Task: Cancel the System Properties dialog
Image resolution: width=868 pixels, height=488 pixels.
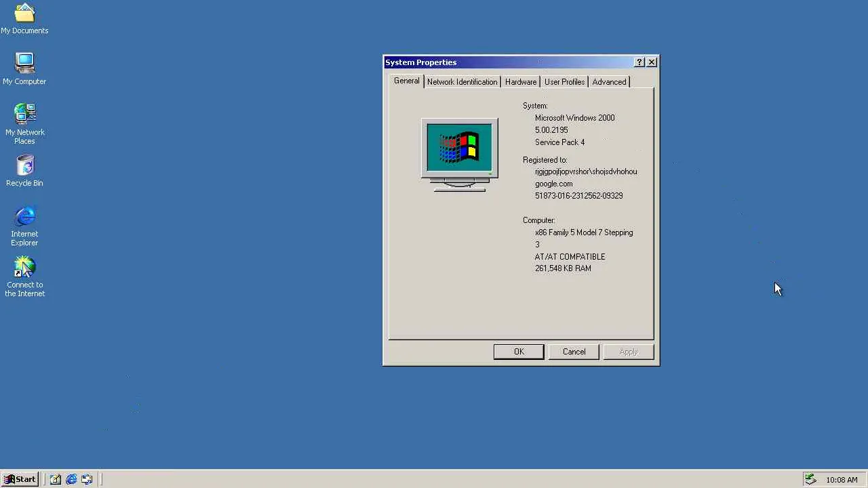Action: (574, 352)
